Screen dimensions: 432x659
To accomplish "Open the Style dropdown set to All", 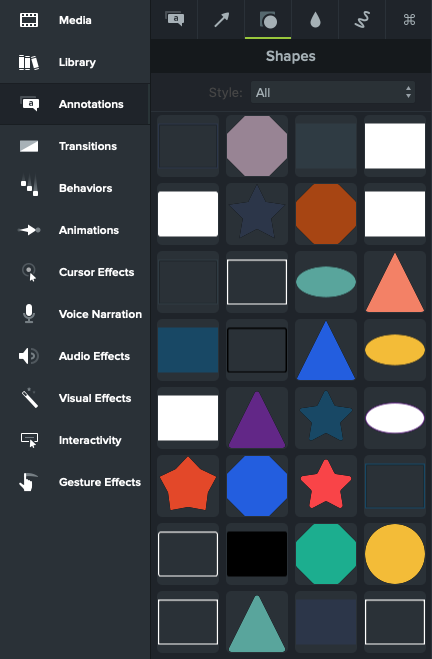I will pos(333,92).
